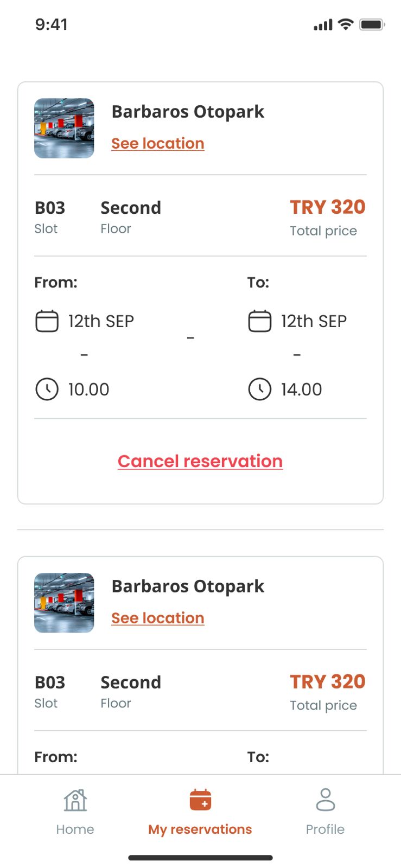This screenshot has width=401, height=868.
Task: Switch to the Home tab label
Action: point(75,829)
